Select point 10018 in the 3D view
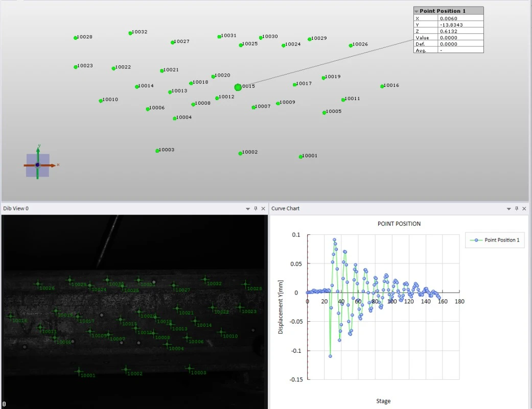 191,83
